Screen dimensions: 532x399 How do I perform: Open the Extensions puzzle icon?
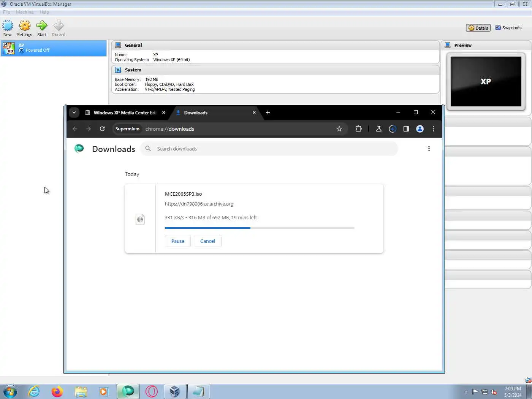pyautogui.click(x=358, y=129)
